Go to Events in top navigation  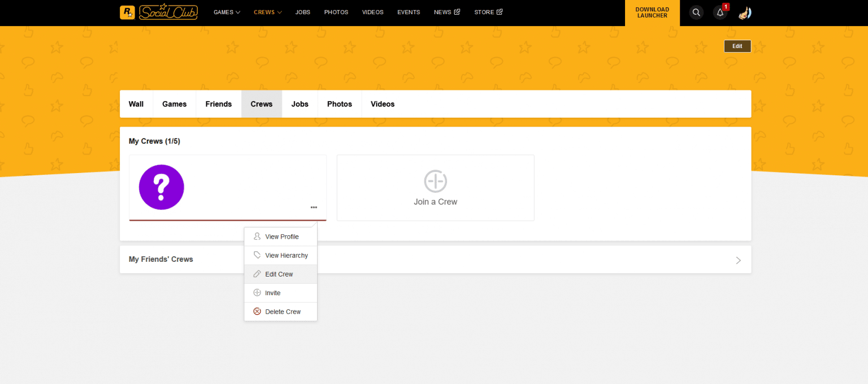click(409, 12)
